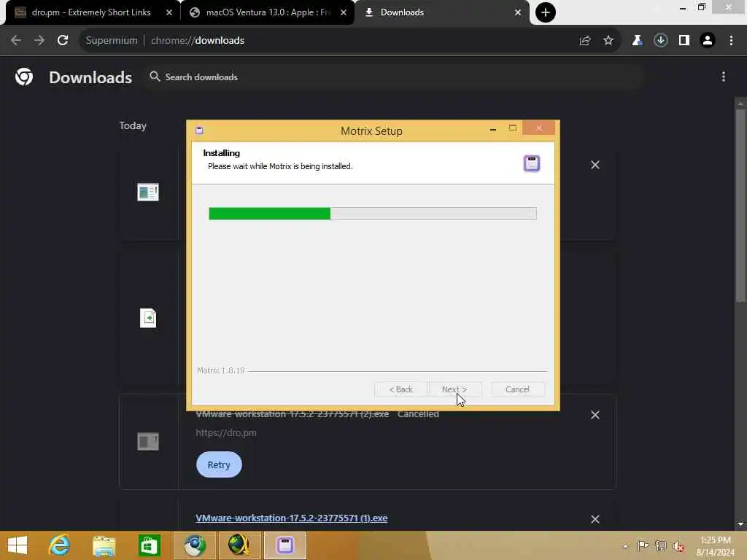Toggle the browser side panel

(x=684, y=41)
